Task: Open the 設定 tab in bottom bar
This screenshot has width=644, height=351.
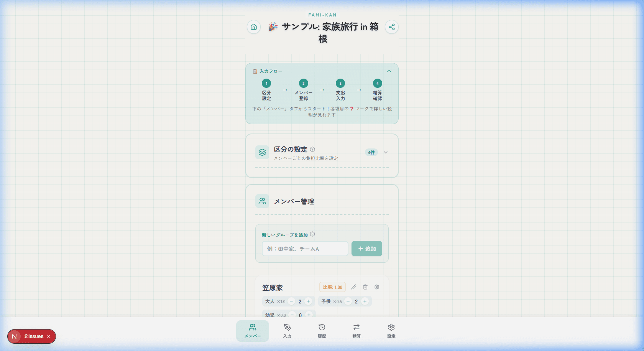Action: pos(391,331)
